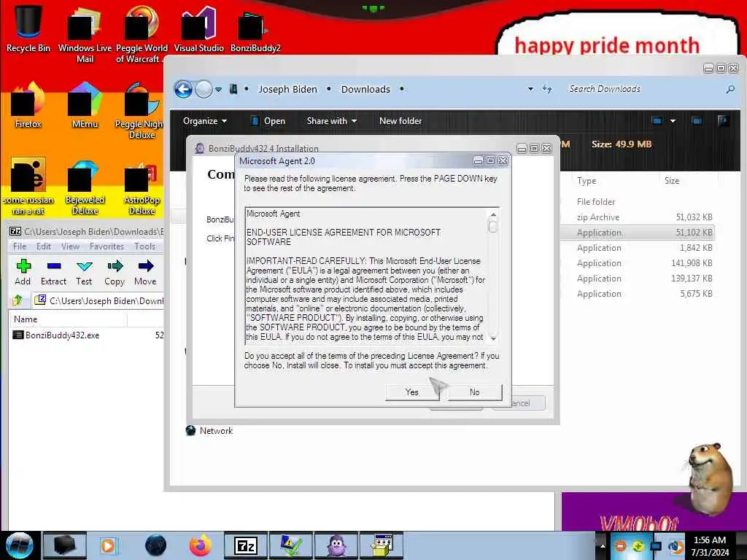Click New folder in Explorer toolbar
The width and height of the screenshot is (747, 560).
tap(400, 121)
